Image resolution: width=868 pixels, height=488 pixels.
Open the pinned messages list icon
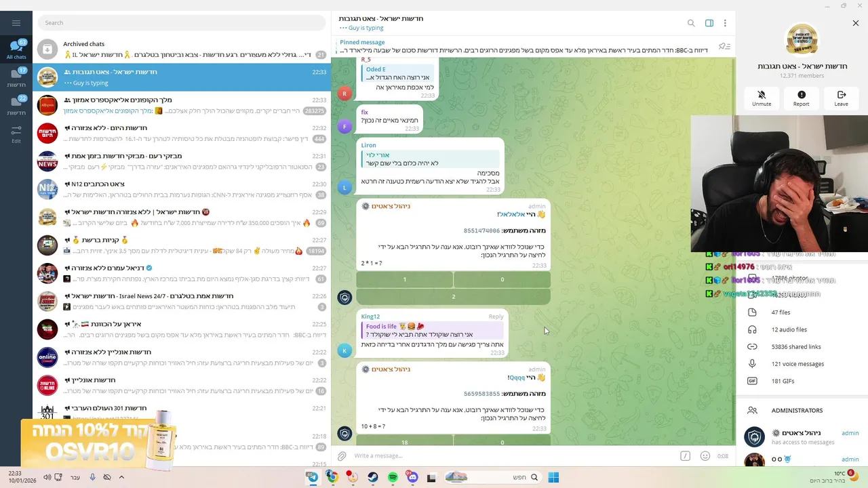(724, 46)
